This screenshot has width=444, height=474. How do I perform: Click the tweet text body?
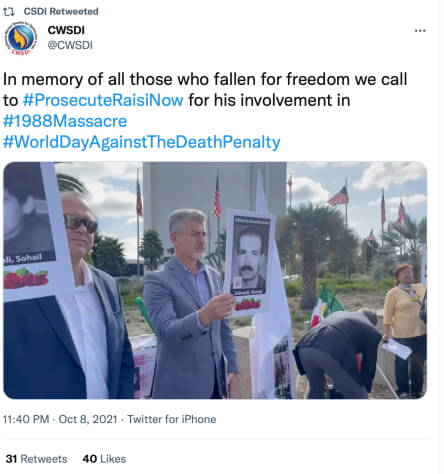[x=205, y=111]
